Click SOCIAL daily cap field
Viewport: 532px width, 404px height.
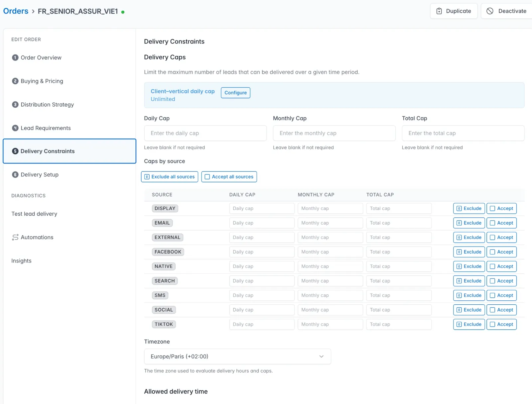(x=262, y=310)
